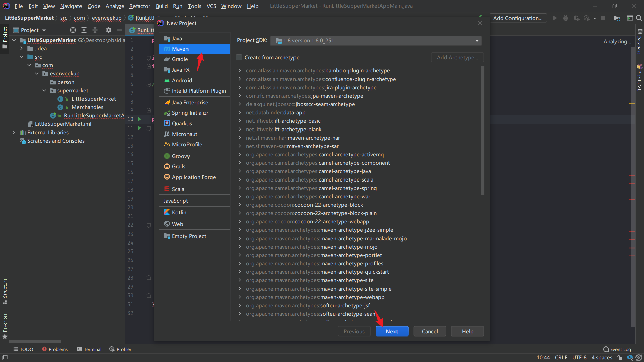Choose Gradle in project list
This screenshot has height=362, width=644.
point(195,59)
